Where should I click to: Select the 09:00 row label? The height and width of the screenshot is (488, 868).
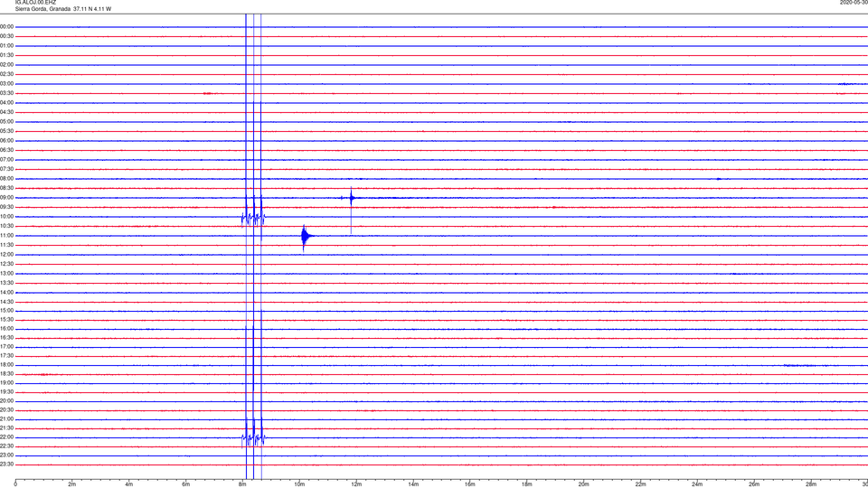click(7, 198)
